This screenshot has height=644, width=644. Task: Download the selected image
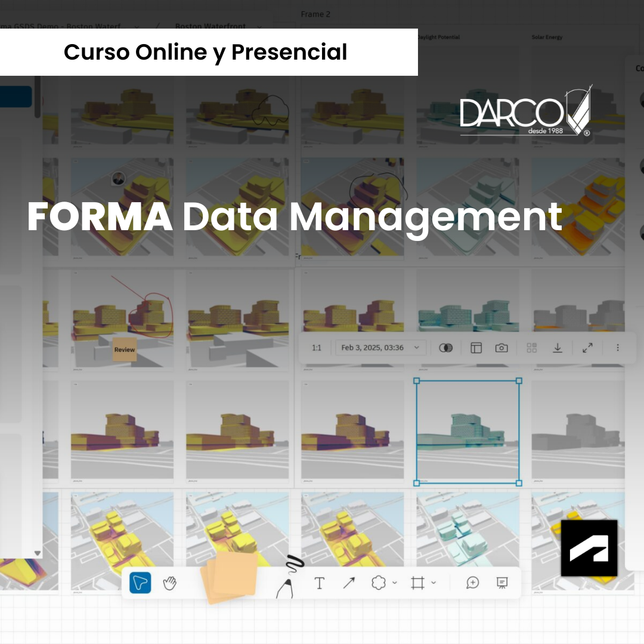(558, 348)
